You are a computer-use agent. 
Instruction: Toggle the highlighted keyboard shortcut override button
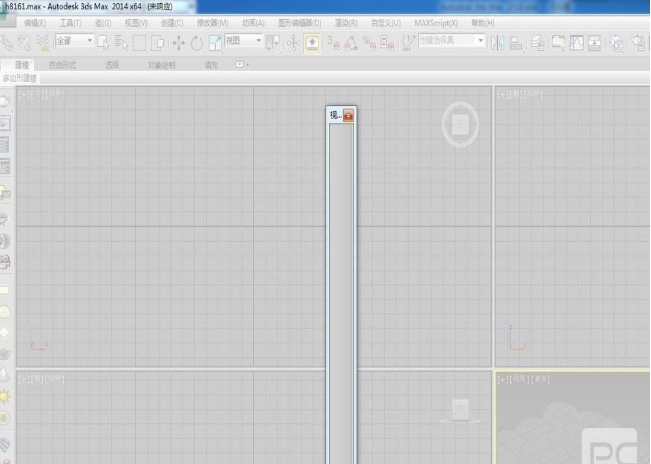(x=312, y=43)
